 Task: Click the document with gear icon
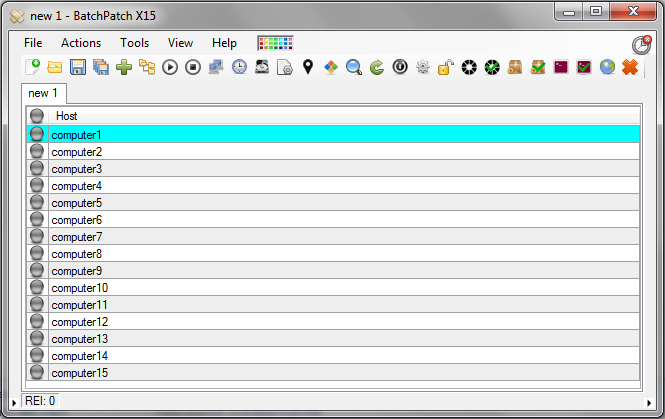[285, 67]
